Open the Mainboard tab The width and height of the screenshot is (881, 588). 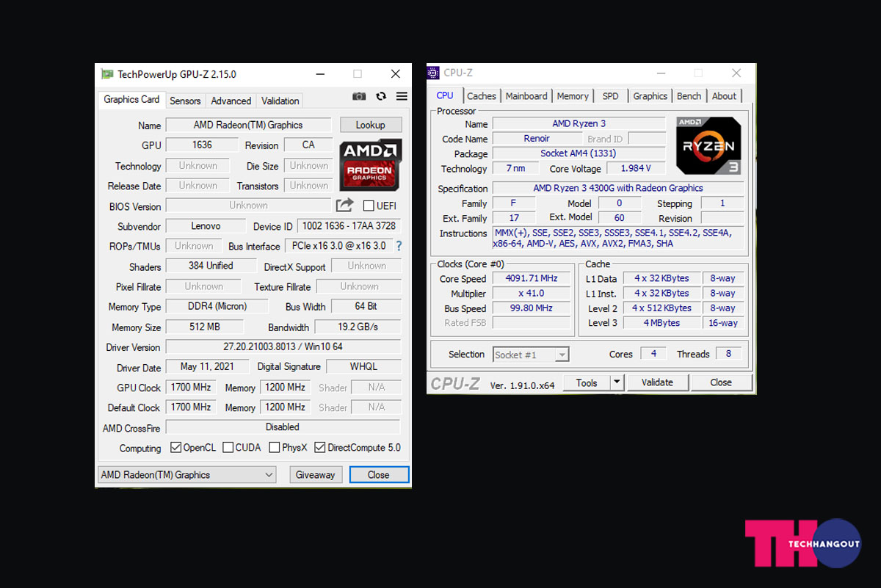click(526, 96)
